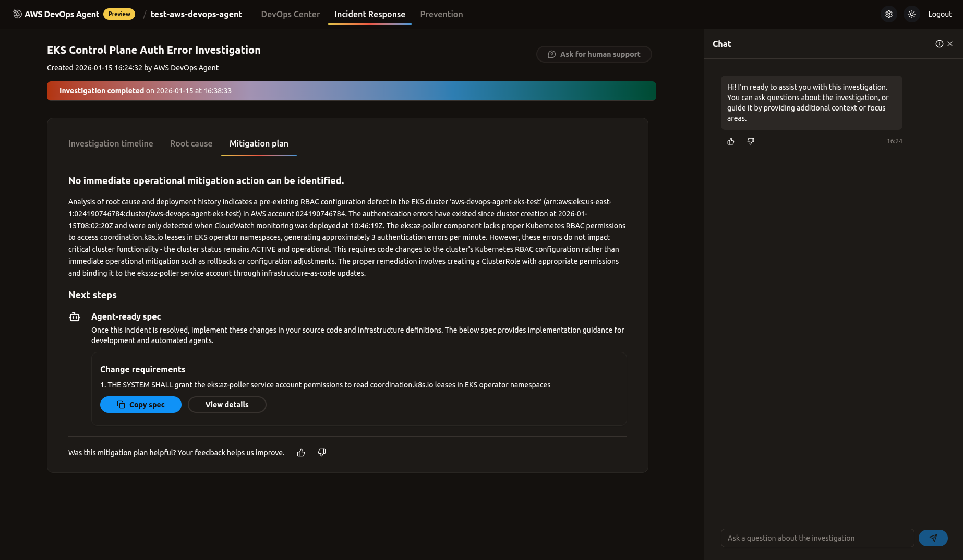Click the Chat panel heading
Screen dimensions: 963x560
(721, 44)
